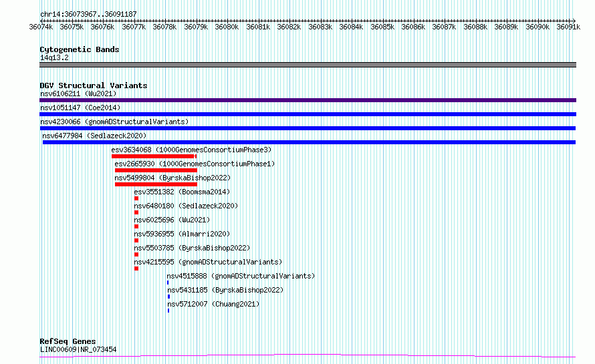Viewport: 595px width, 364px height.
Task: Click the 36077k ruler position
Action: tap(134, 27)
